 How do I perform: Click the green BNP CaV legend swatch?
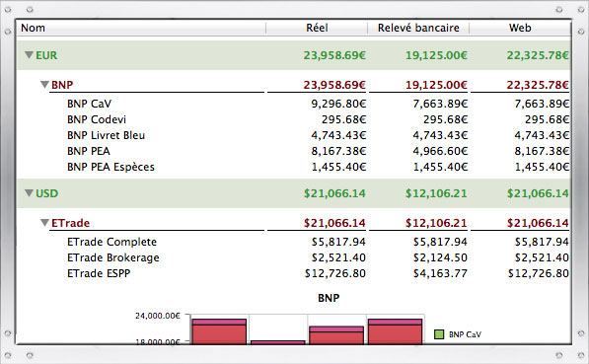[439, 334]
